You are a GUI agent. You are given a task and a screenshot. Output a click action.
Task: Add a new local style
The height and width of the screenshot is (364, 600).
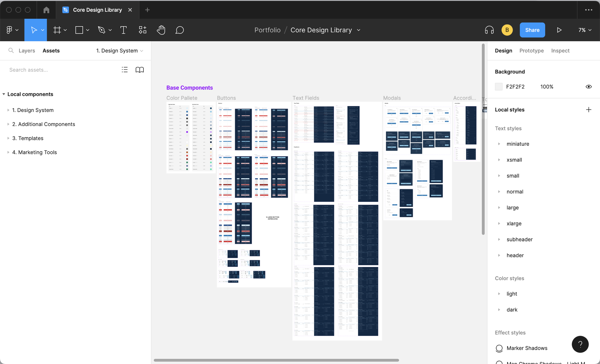point(588,110)
